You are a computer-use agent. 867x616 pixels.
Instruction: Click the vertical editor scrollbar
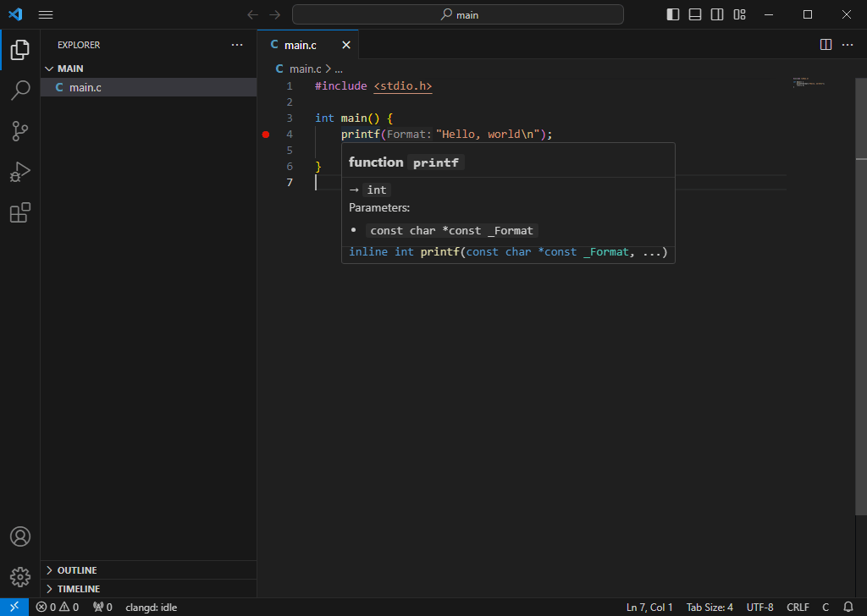tap(861, 295)
